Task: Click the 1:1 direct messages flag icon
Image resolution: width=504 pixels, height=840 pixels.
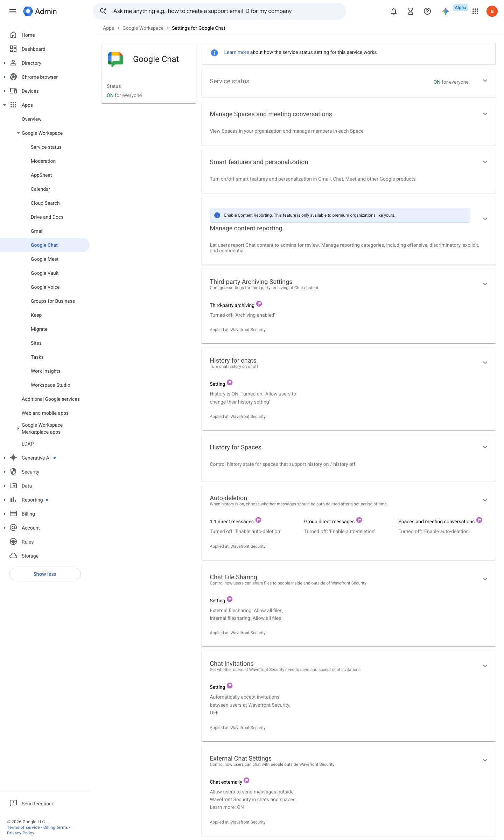Action: 258,520
